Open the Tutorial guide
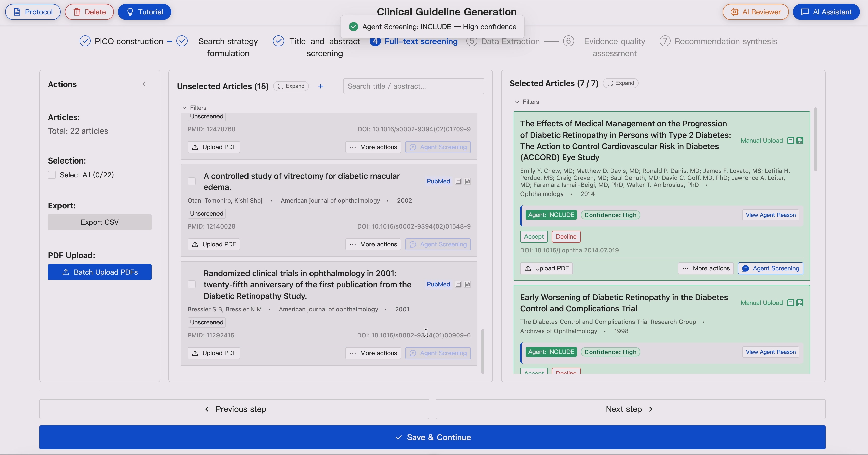 [145, 12]
